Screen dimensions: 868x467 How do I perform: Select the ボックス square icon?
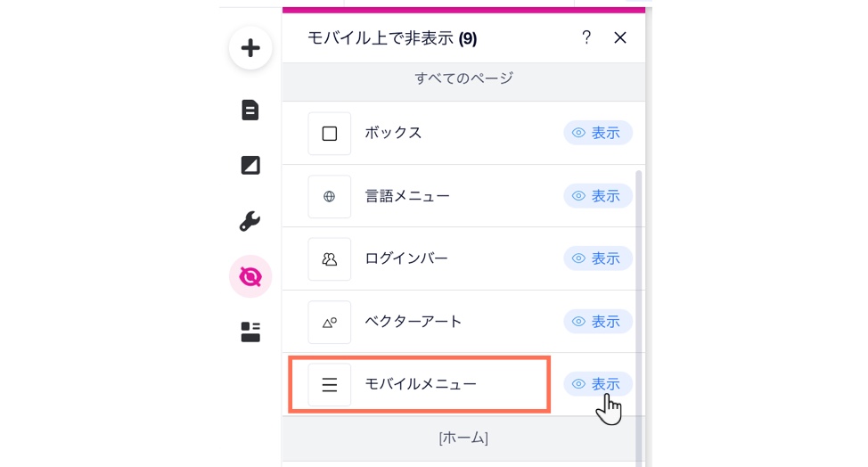330,134
